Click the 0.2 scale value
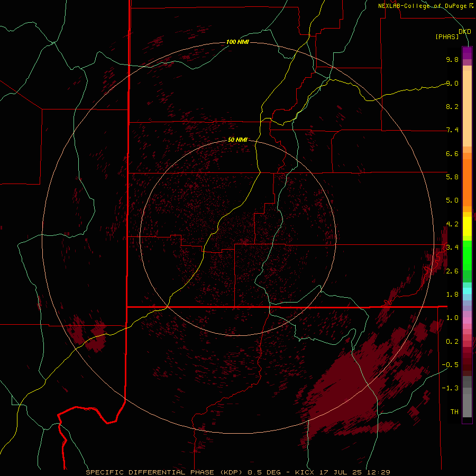Image resolution: width=476 pixels, height=476 pixels. [x=452, y=342]
